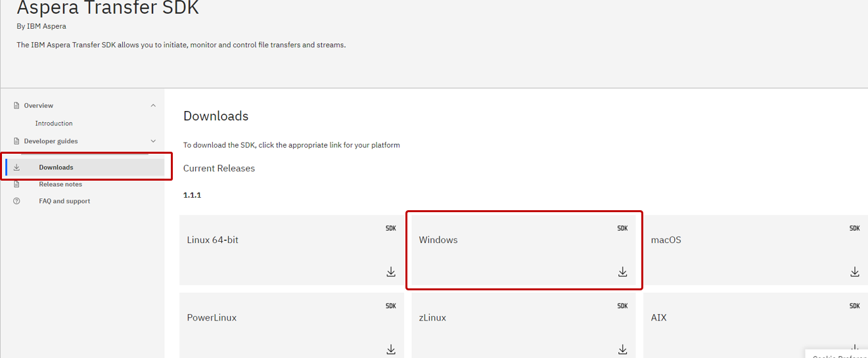The image size is (868, 358).
Task: Click the SDK tag on PowerLinux card
Action: coord(391,306)
